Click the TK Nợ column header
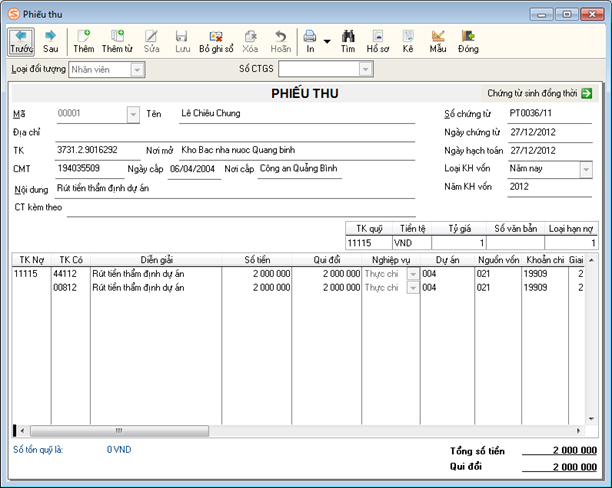Image resolution: width=612 pixels, height=488 pixels. coord(32,260)
